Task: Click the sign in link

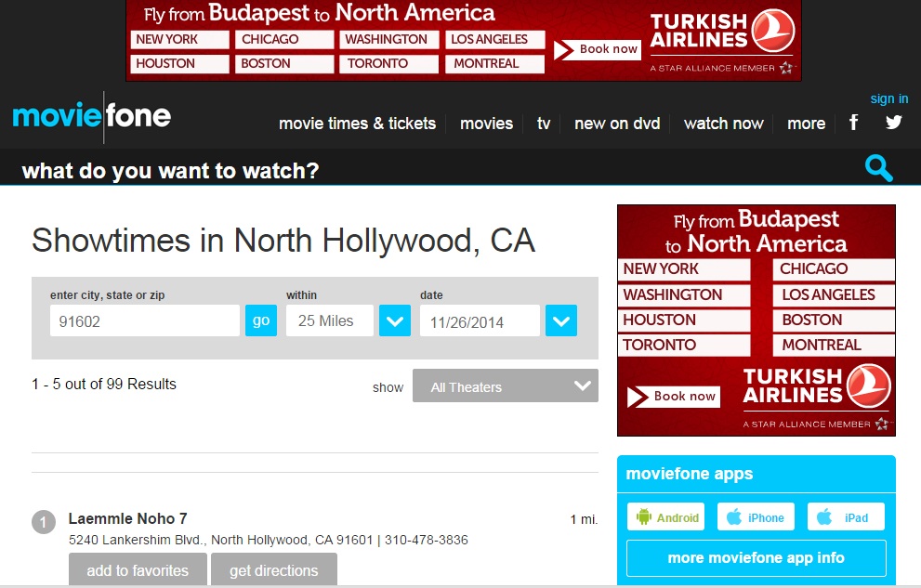Action: [888, 98]
